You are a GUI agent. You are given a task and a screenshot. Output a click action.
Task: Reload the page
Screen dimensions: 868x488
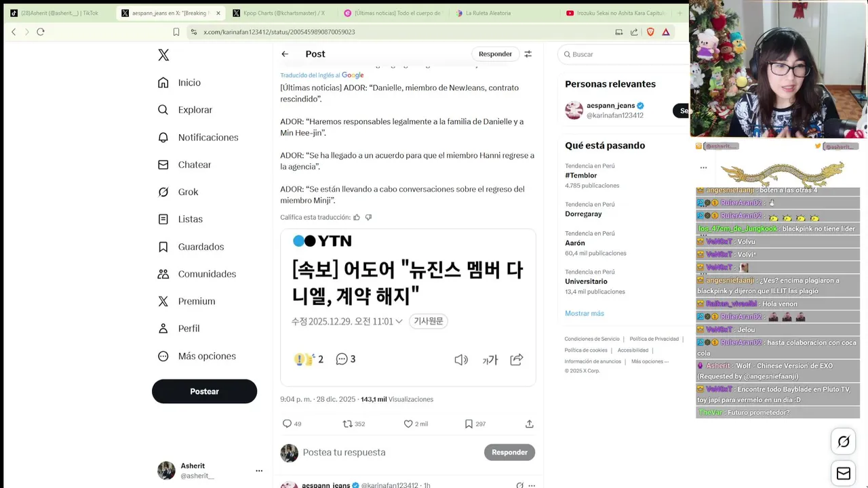pyautogui.click(x=41, y=32)
